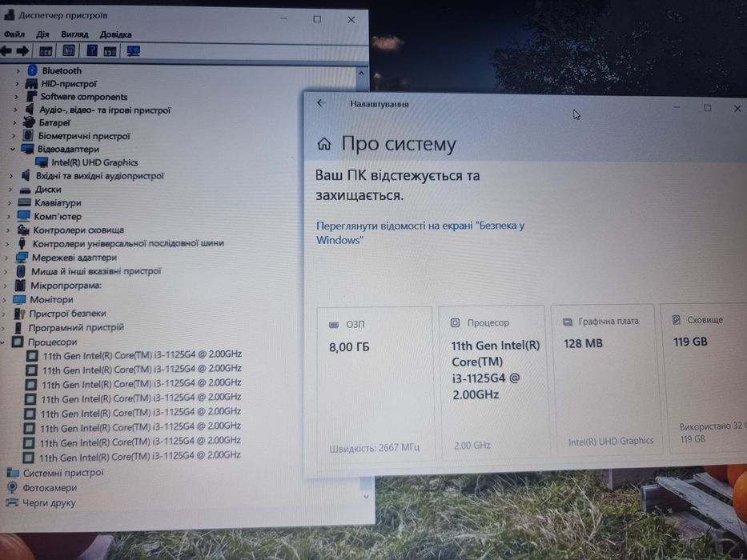Select the first i3-1125G4 processor entry
Screen dimensions: 747x560
[x=142, y=354]
